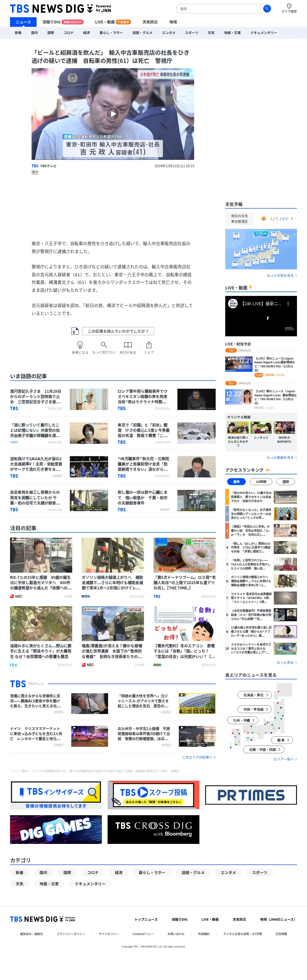This screenshot has height=980, width=307.
Task: Type in the 検索 search field
Action: [219, 8]
